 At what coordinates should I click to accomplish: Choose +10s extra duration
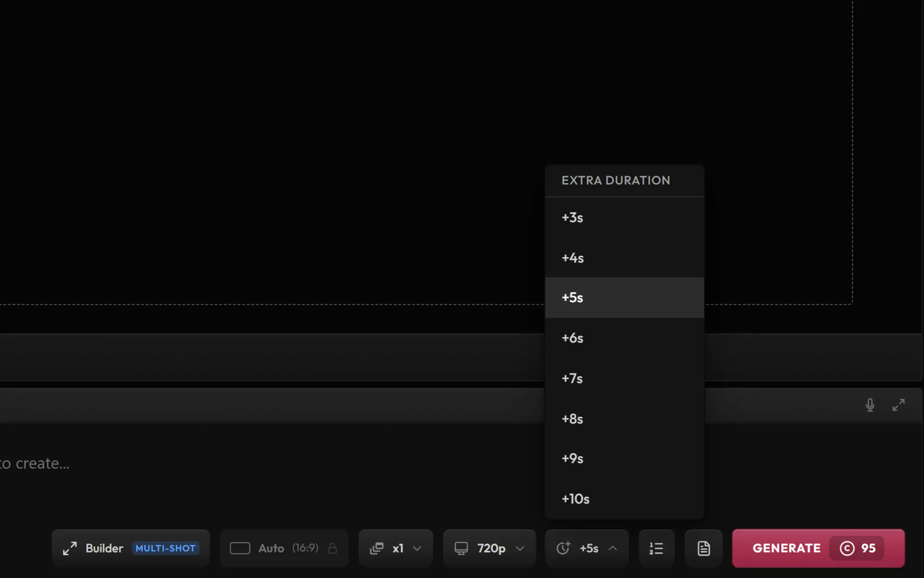click(x=624, y=499)
